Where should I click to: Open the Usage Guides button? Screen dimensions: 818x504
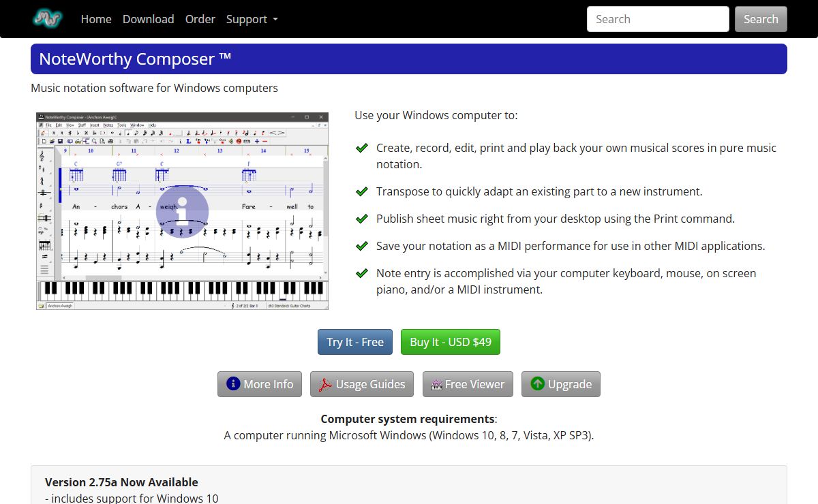click(362, 384)
